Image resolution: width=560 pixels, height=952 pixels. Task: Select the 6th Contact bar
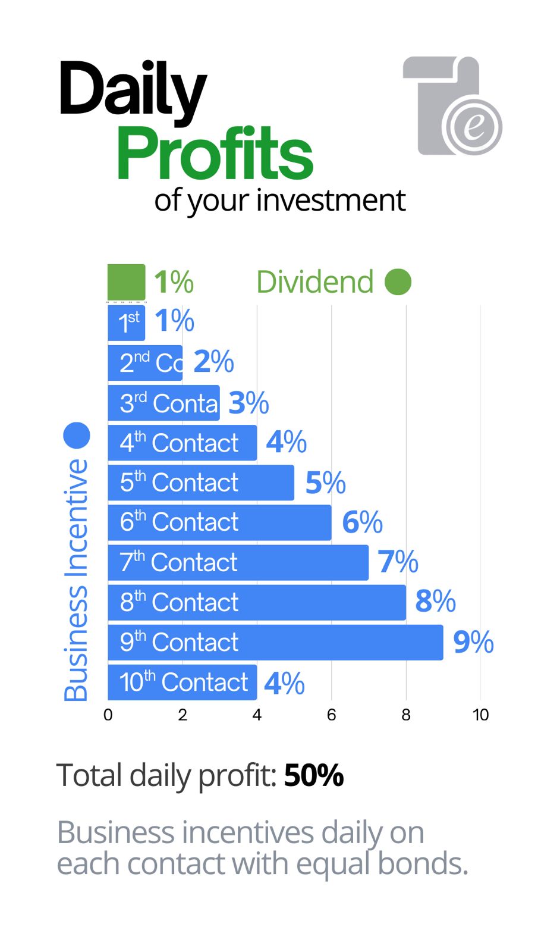(219, 522)
